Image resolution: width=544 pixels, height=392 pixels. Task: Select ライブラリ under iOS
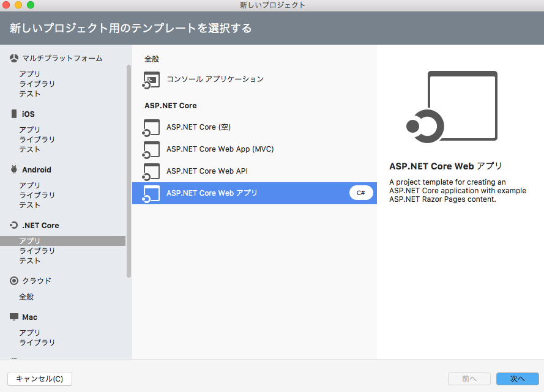pos(37,139)
